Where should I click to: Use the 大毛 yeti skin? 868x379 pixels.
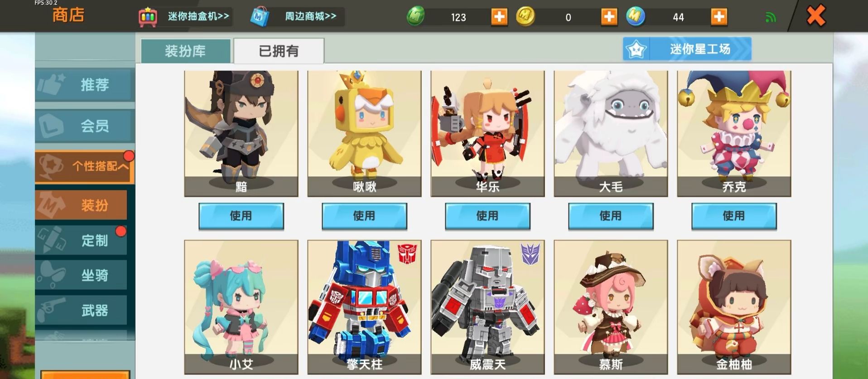tap(611, 216)
